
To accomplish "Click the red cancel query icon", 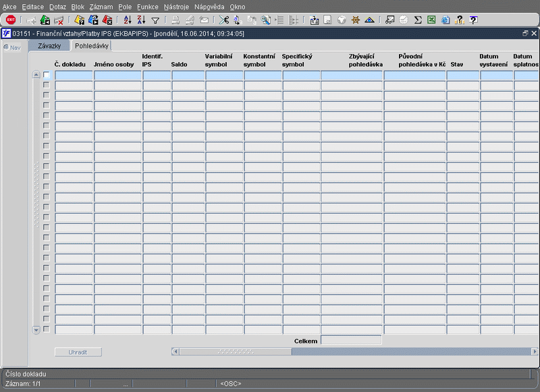I will point(107,20).
